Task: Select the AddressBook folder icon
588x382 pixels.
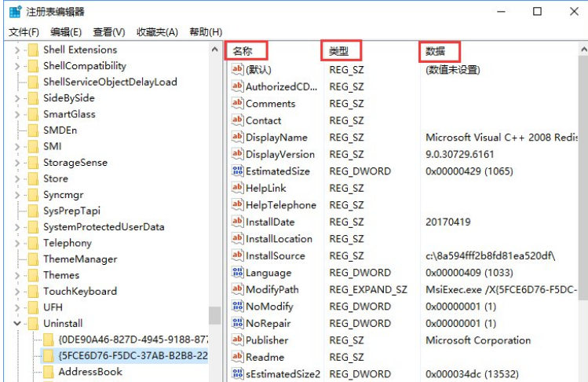Action: click(49, 372)
